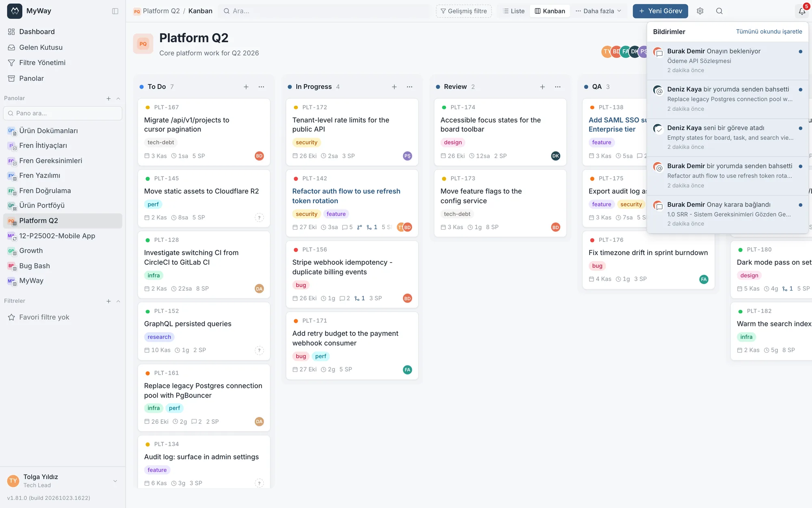The height and width of the screenshot is (508, 812).
Task: Open Dashboard from sidebar
Action: point(63,32)
